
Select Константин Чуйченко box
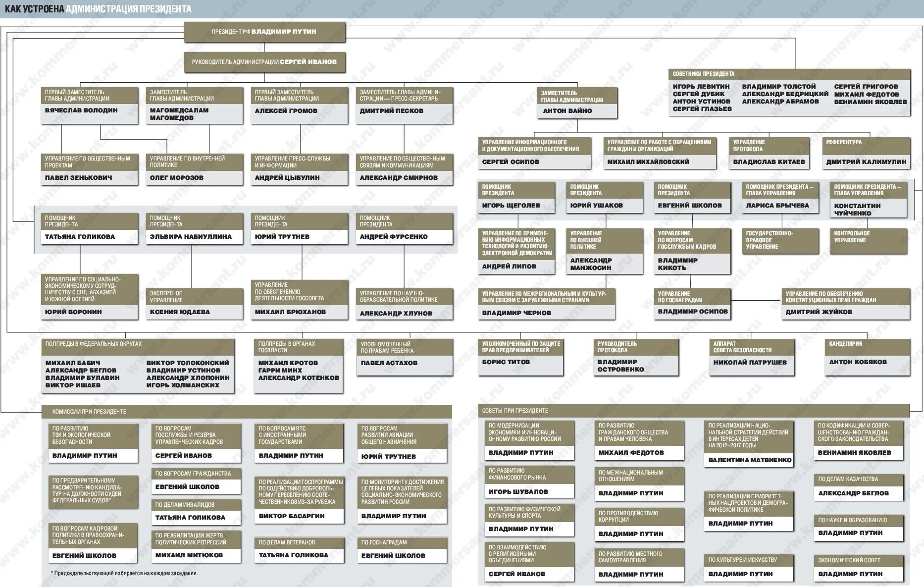pyautogui.click(x=868, y=200)
